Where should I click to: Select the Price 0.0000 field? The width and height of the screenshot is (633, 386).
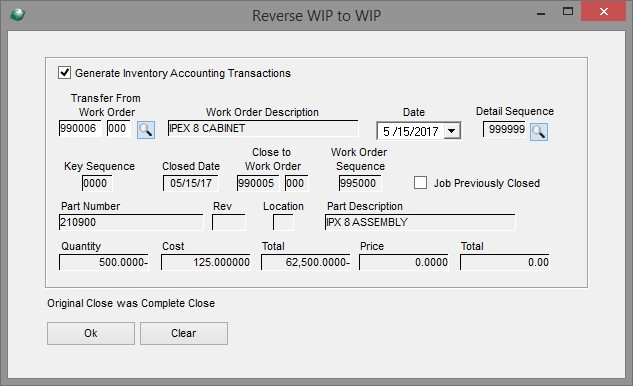point(404,262)
